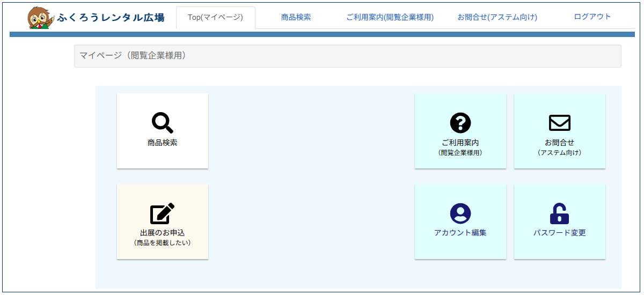Click the pencil edit icon for exhibition application
The image size is (644, 295).
[x=162, y=213]
